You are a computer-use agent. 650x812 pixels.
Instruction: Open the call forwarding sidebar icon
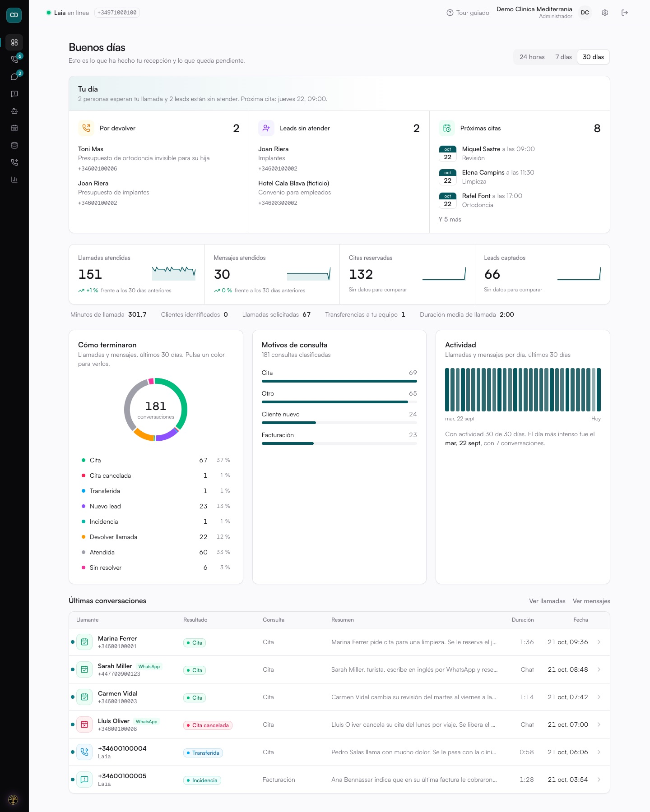coord(14,162)
